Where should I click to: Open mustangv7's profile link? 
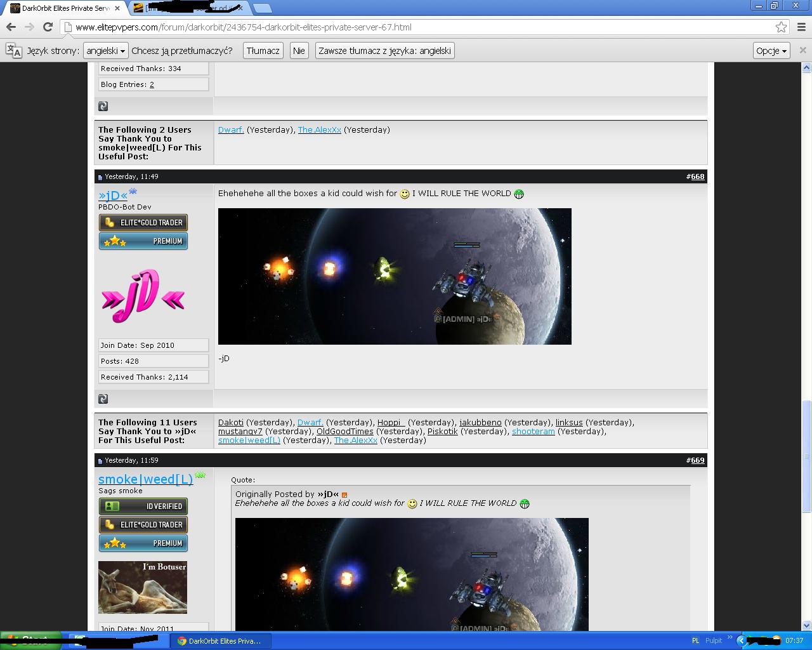(x=240, y=431)
